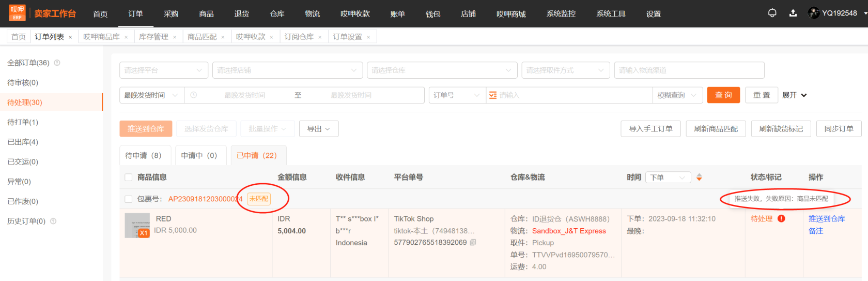Click the 备注 link in the order row
The width and height of the screenshot is (868, 281).
tap(816, 231)
